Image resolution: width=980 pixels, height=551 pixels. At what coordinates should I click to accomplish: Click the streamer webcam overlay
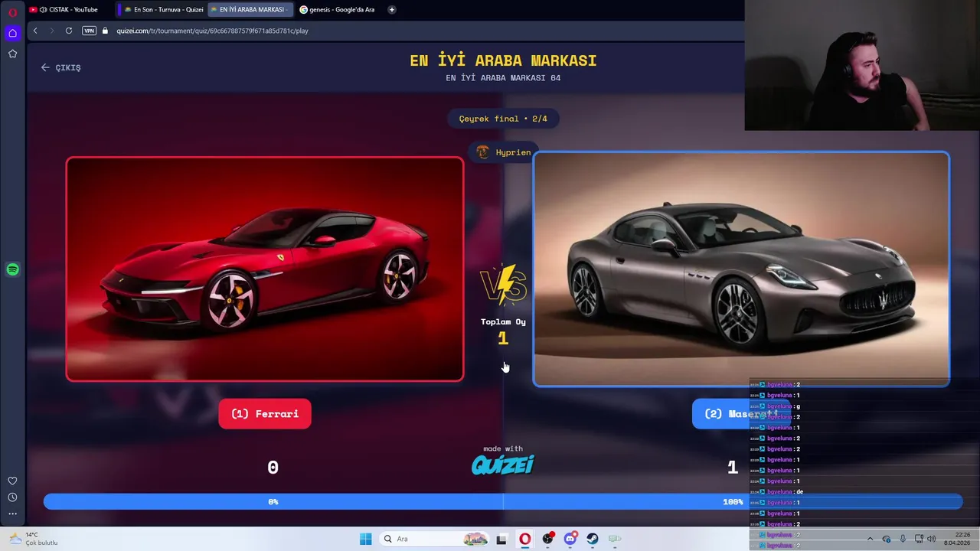[862, 65]
